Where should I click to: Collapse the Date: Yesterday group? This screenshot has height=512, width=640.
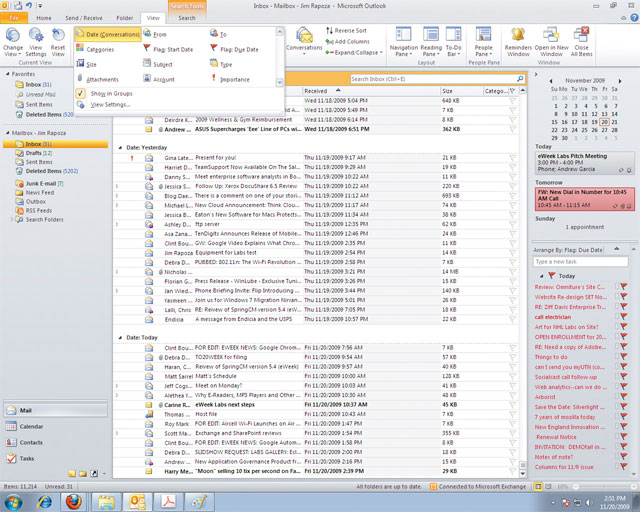click(x=120, y=147)
